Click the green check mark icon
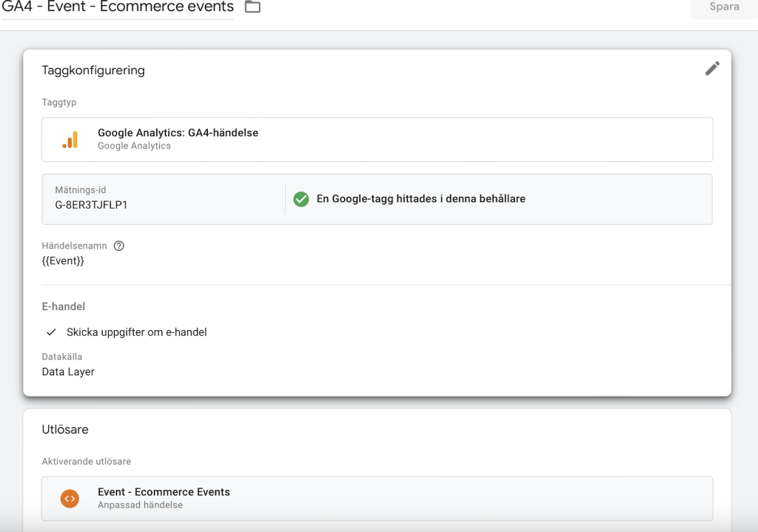The height and width of the screenshot is (532, 758). (x=301, y=199)
